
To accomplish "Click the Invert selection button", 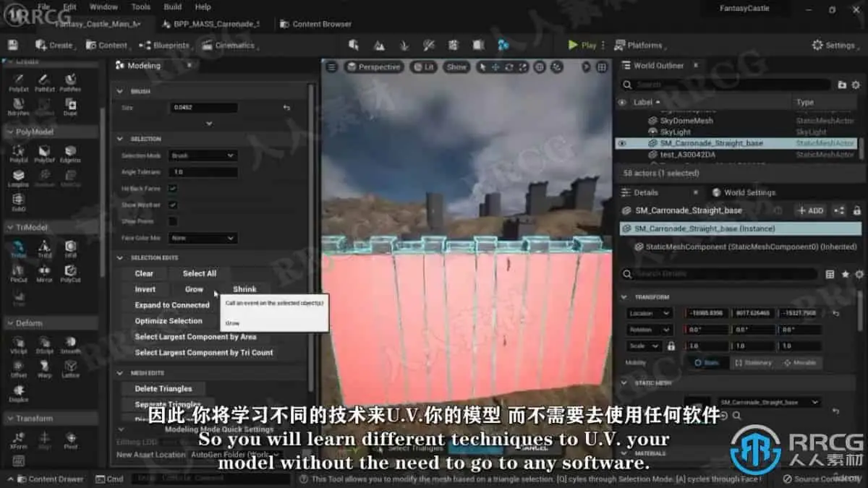I will 145,289.
